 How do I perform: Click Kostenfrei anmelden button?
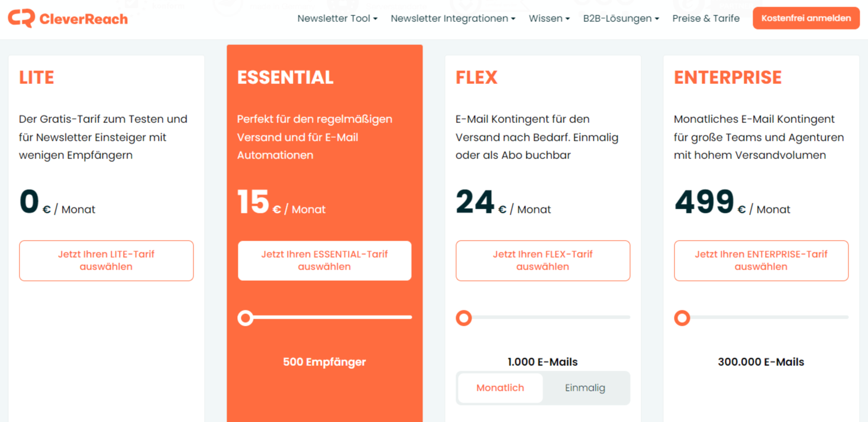click(806, 18)
